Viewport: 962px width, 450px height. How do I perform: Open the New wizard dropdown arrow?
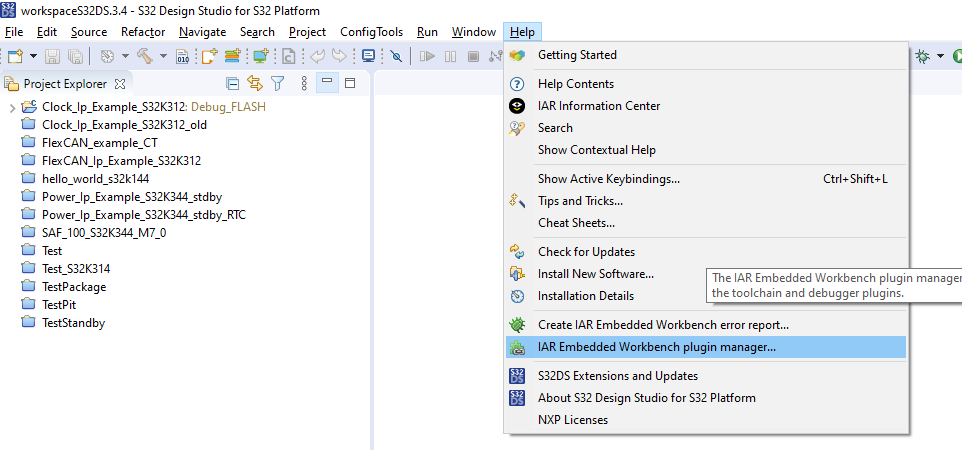[x=34, y=56]
